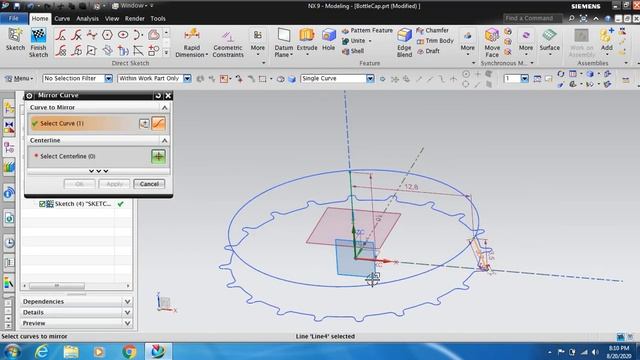
Task: Click Cancel in Mirror Curve dialog
Action: click(x=149, y=184)
